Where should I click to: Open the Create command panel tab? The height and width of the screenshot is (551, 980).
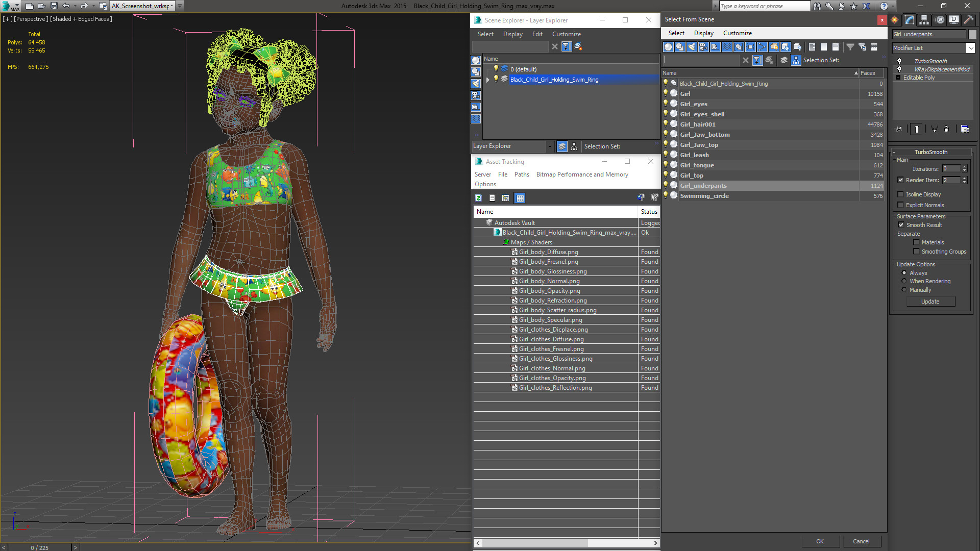895,20
